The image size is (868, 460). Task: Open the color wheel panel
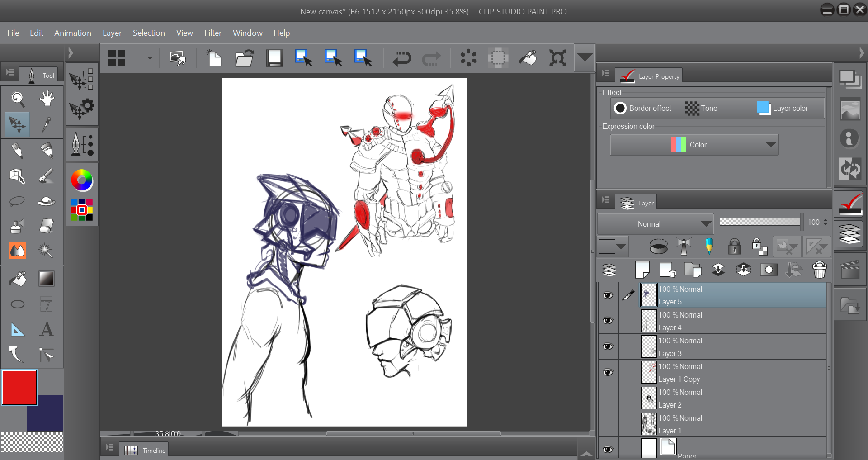(x=82, y=180)
